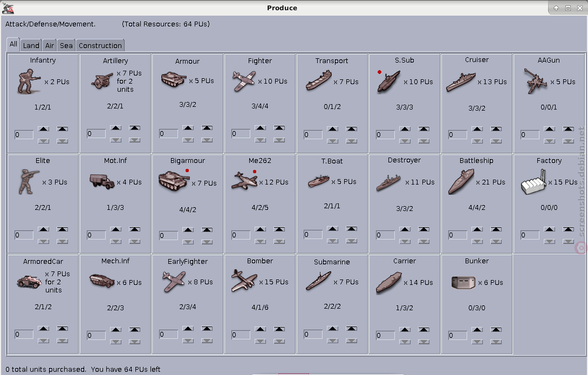
Task: Set Carrier quantity to maximum with barred arrow
Action: [424, 330]
